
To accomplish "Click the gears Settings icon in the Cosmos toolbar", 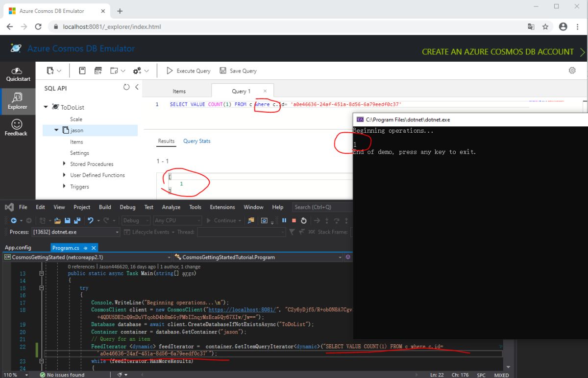I will [137, 71].
